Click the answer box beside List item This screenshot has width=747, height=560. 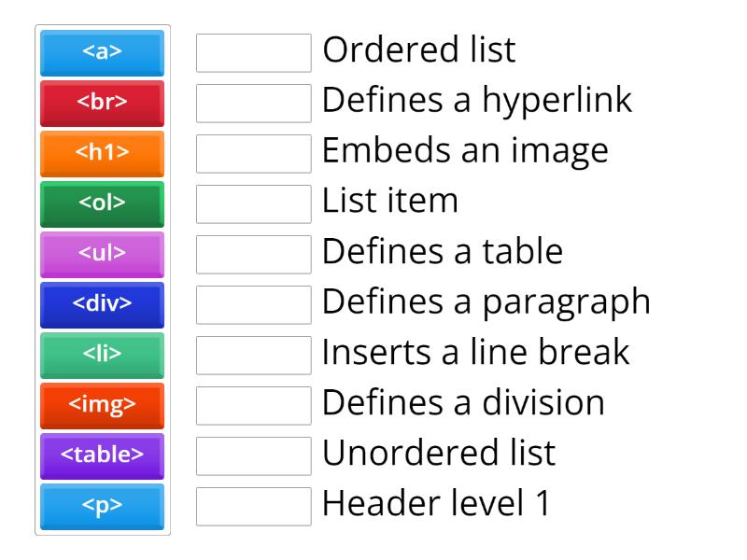253,204
